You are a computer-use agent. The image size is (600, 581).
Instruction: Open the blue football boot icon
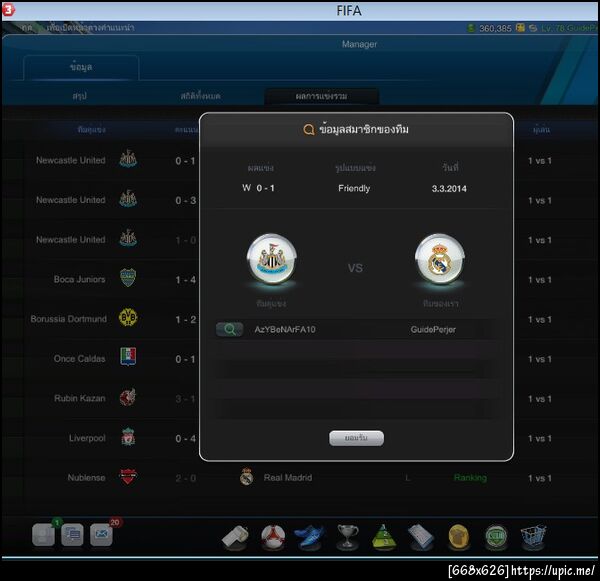310,536
